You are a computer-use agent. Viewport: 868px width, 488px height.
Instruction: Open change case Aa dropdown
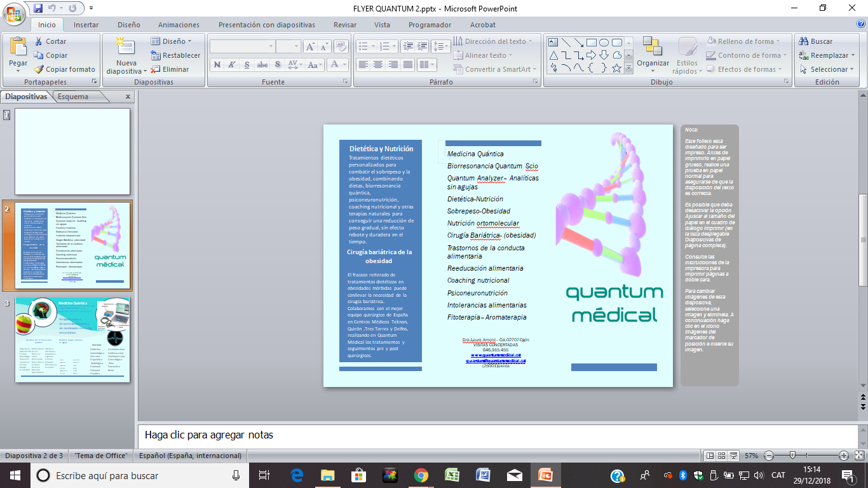314,65
